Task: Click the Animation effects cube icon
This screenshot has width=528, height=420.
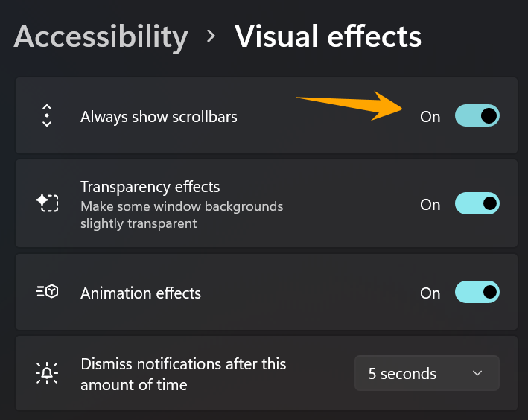Action: click(x=47, y=292)
